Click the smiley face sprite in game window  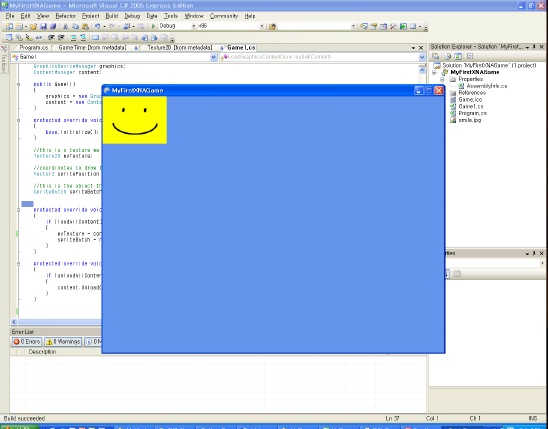pyautogui.click(x=135, y=120)
